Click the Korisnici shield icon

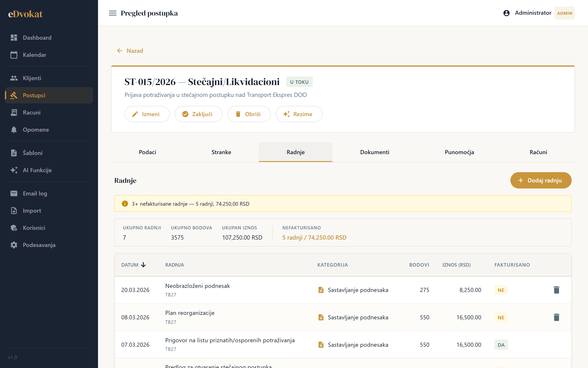[14, 228]
